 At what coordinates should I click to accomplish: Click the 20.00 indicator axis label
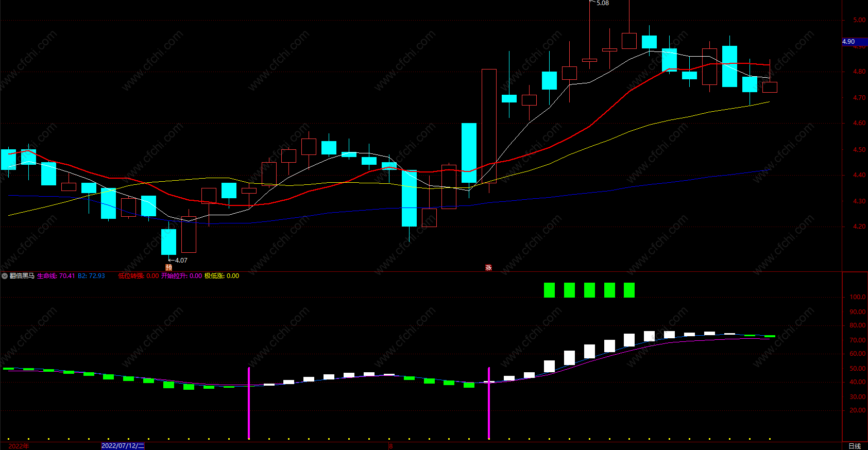(x=858, y=410)
